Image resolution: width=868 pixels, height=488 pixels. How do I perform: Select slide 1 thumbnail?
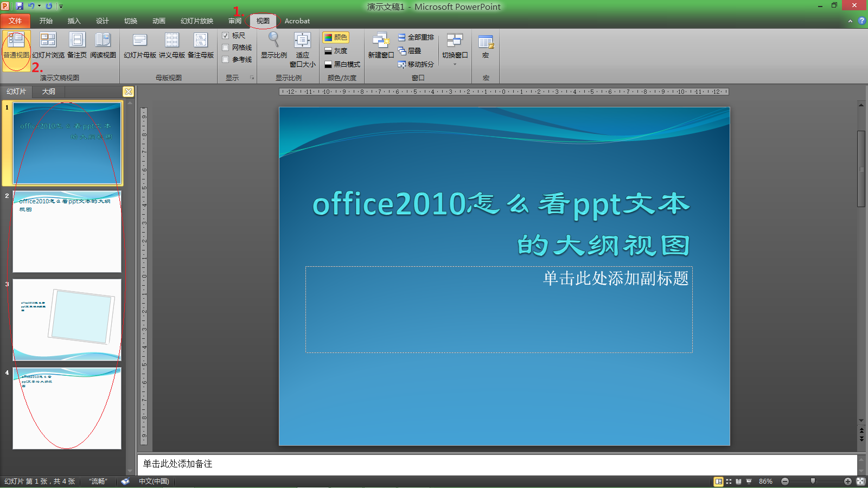(67, 144)
